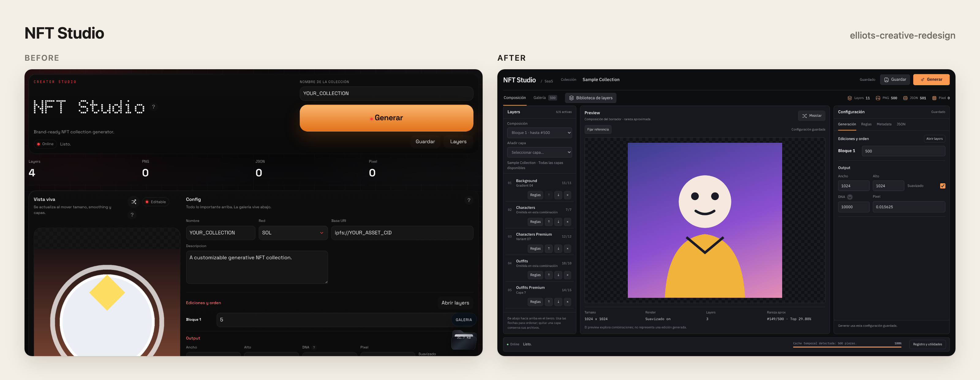Uncheck the Suavizado checkbox

[x=943, y=186]
